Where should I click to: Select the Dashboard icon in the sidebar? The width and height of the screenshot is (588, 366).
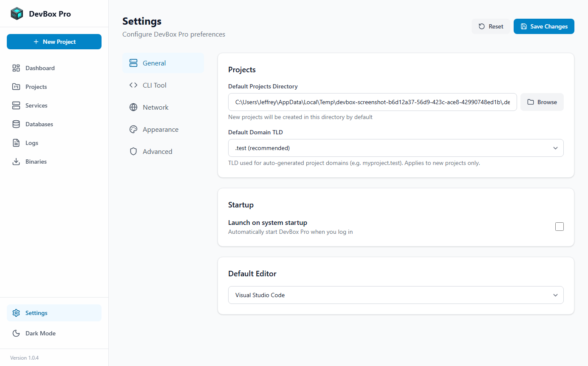pos(16,68)
